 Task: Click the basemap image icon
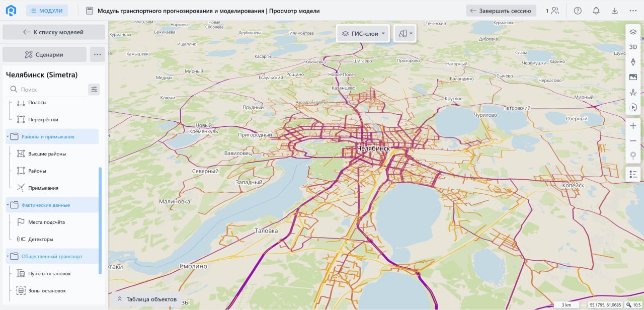pos(633,77)
